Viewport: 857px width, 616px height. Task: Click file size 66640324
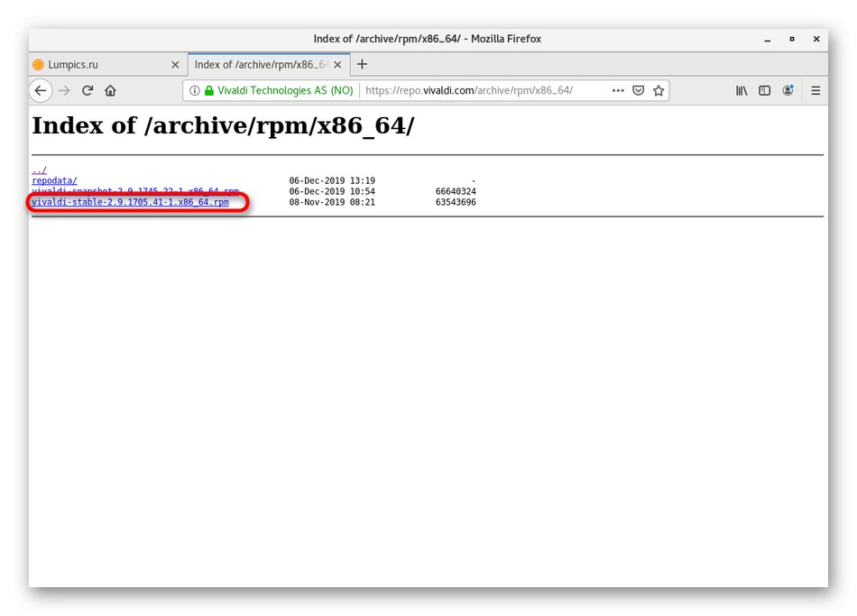(x=456, y=191)
